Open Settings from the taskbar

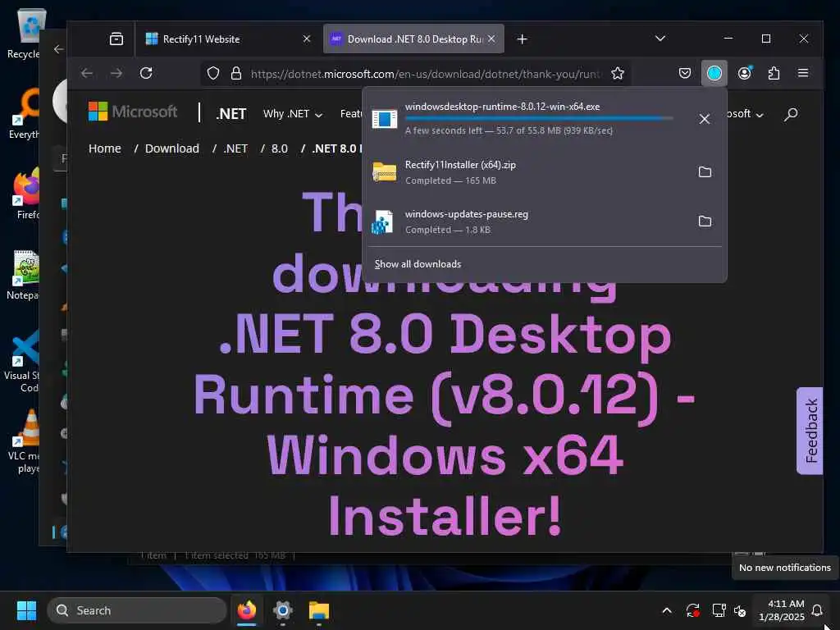point(283,610)
